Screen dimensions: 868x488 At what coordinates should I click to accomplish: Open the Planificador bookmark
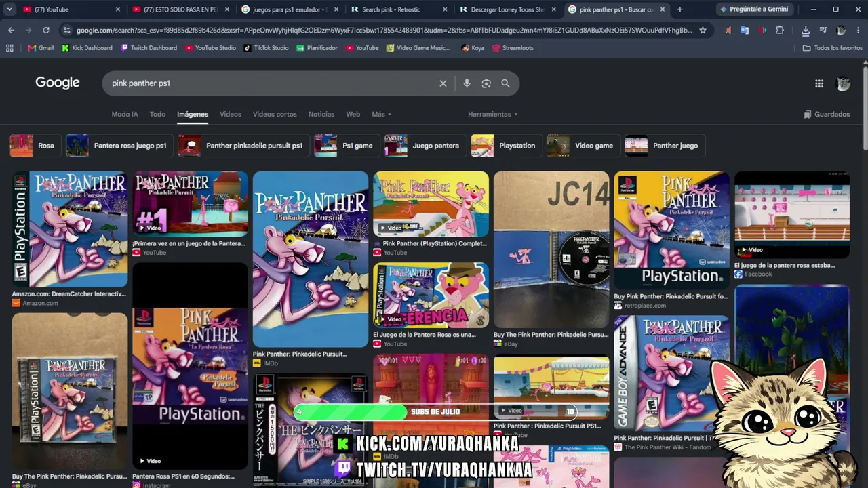pos(317,48)
